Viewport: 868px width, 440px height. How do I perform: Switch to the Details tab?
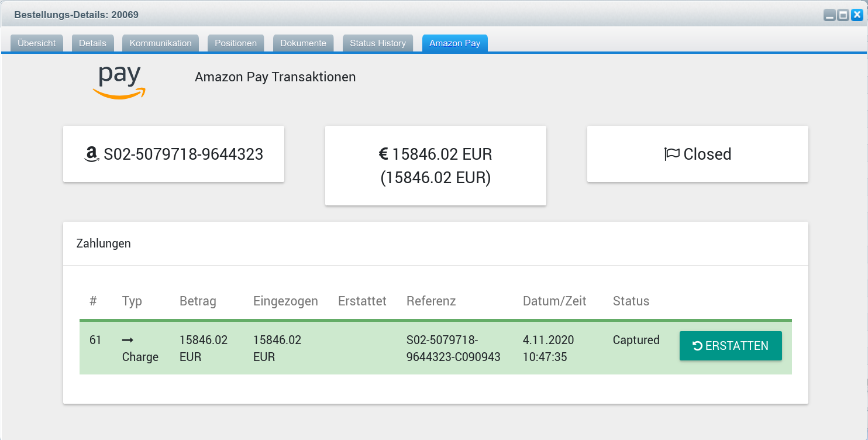(x=92, y=43)
